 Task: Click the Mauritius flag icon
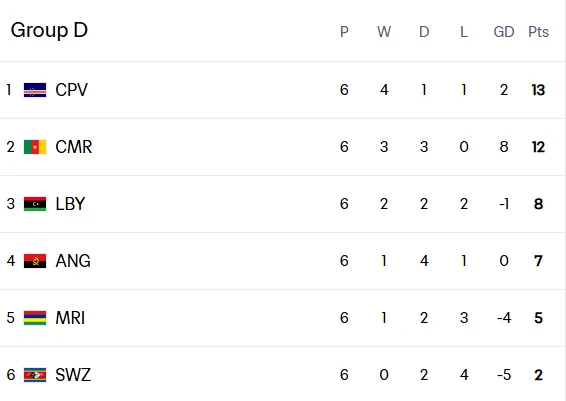(x=35, y=318)
